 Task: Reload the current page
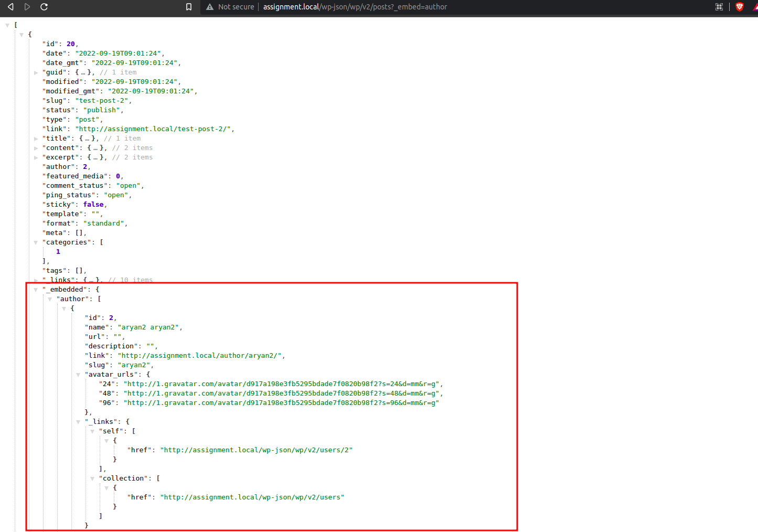point(44,7)
